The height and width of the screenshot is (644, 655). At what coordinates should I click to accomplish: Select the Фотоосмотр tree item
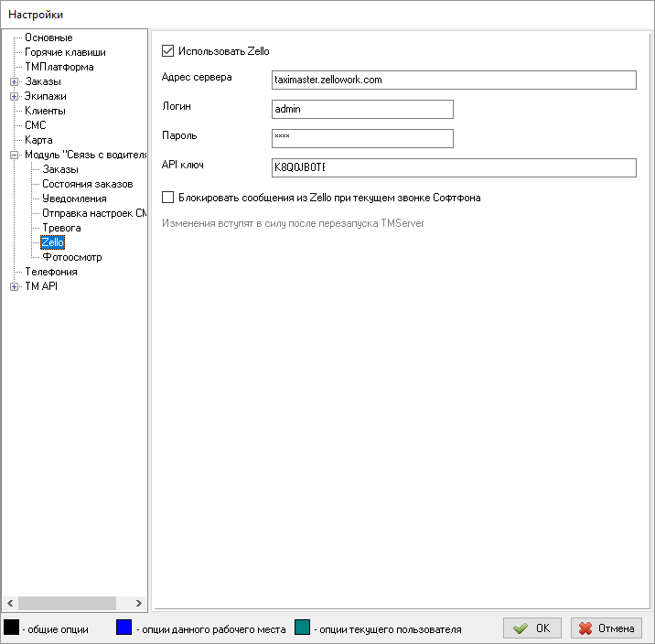point(71,257)
